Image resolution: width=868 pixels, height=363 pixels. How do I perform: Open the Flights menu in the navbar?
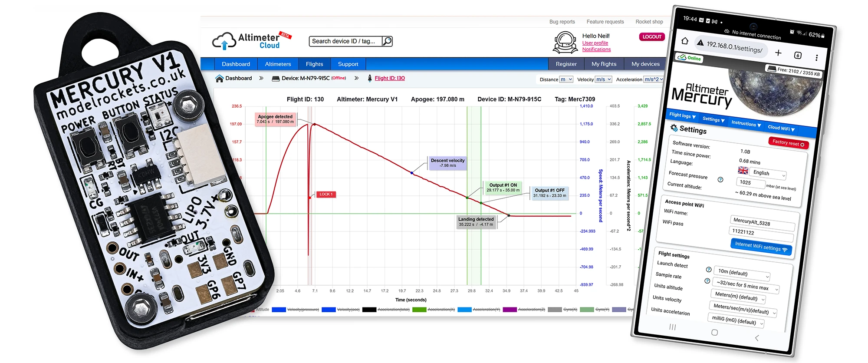(315, 64)
